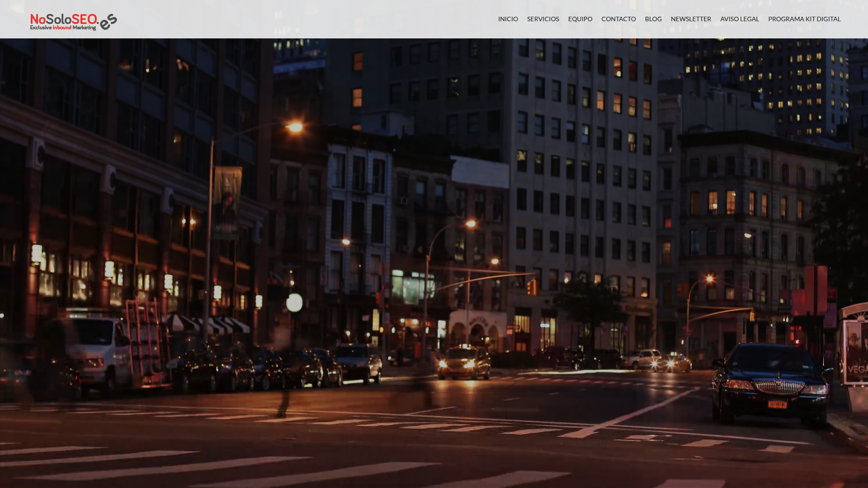Viewport: 868px width, 488px height.
Task: Click the round glowing sign above the sidewalk
Action: point(294,302)
